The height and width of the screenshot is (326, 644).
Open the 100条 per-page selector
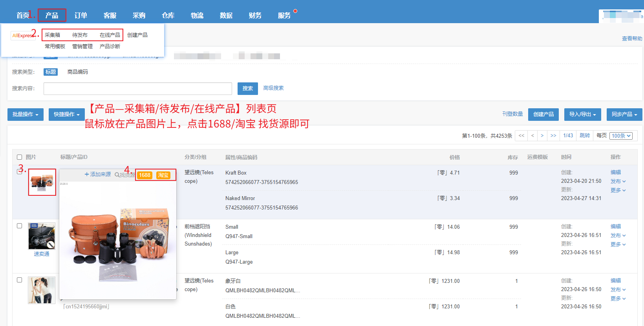621,136
